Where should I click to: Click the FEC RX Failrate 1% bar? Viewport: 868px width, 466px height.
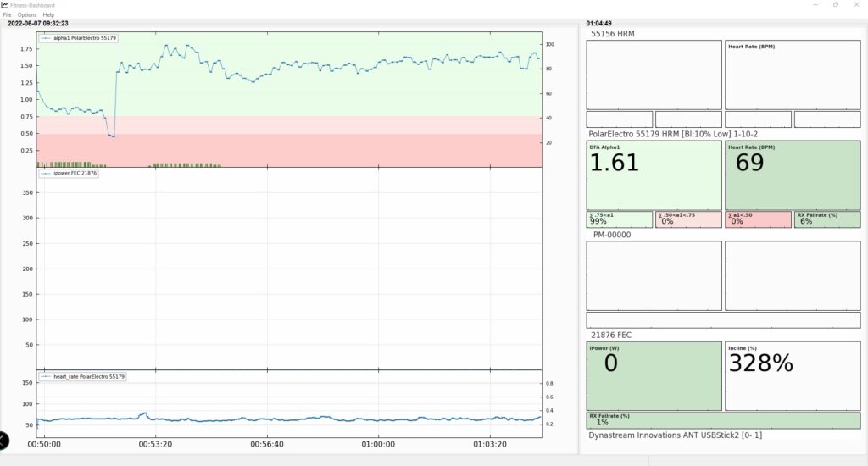(723, 420)
